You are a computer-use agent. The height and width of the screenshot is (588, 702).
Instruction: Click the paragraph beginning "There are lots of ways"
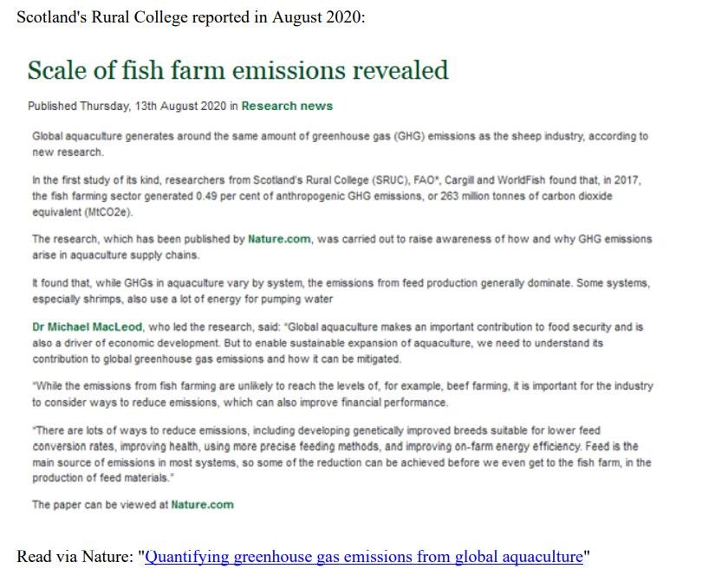click(x=338, y=455)
